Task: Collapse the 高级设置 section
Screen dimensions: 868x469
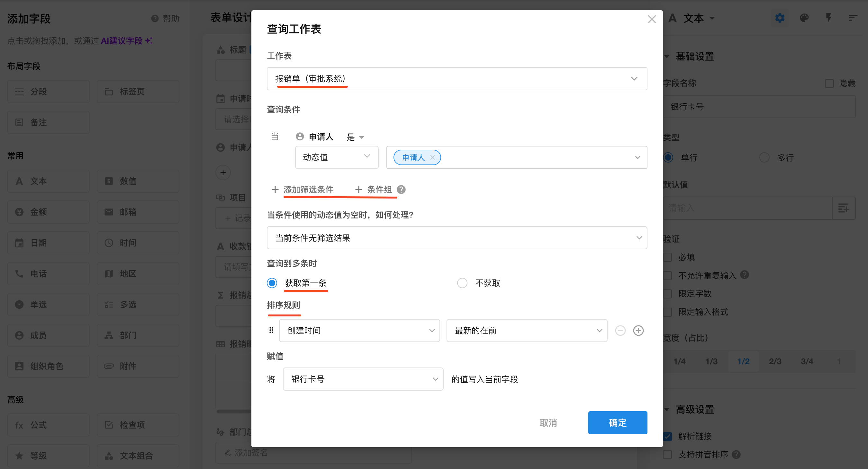Action: 667,409
